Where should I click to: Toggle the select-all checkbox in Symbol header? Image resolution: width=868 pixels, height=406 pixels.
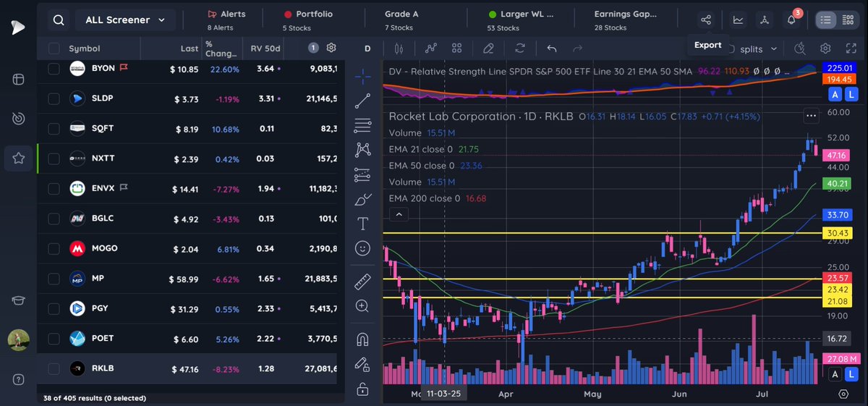(x=54, y=48)
